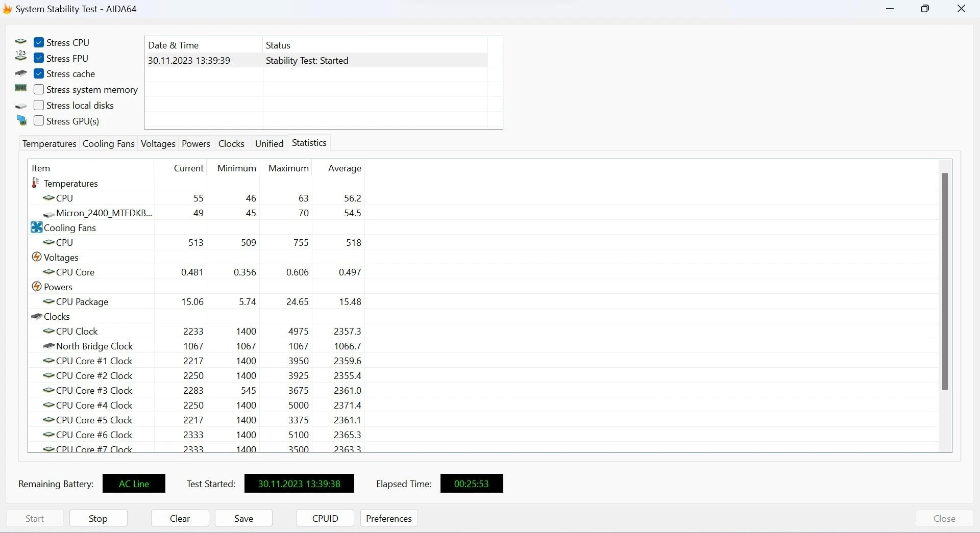The width and height of the screenshot is (980, 533).
Task: Enable the Stress GPU(s) checkbox
Action: (x=39, y=121)
